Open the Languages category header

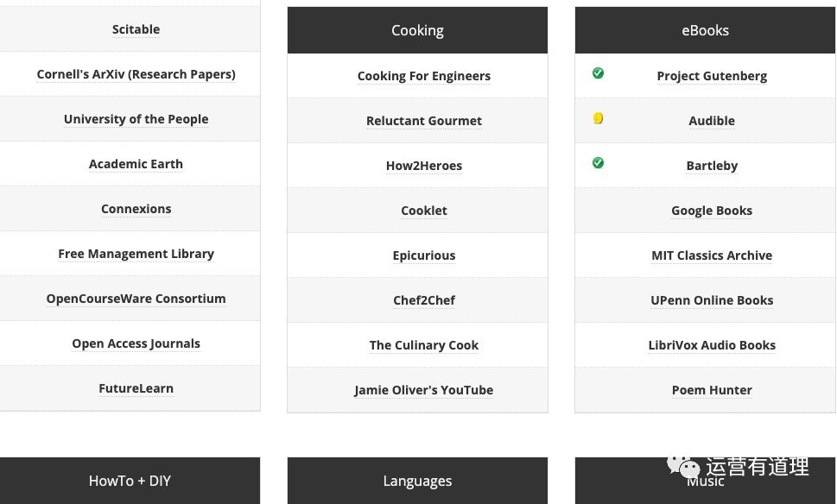(x=417, y=481)
